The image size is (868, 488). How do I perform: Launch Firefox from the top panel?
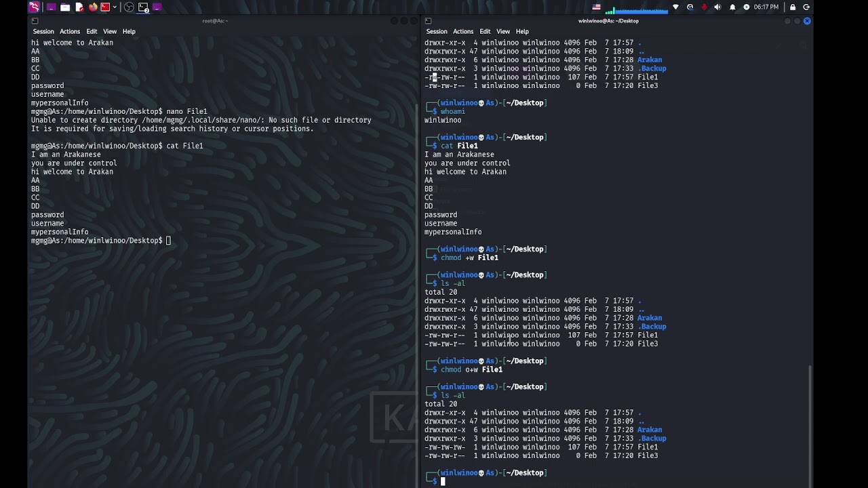coord(93,7)
